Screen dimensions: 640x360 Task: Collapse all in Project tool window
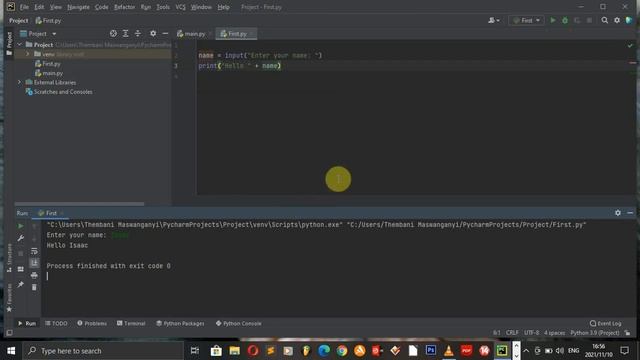138,33
